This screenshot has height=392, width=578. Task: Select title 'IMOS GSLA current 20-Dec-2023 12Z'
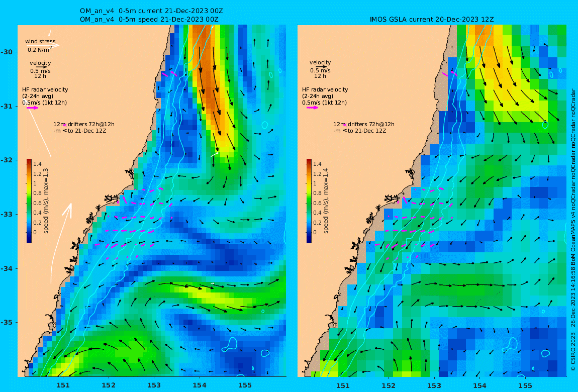pos(432,20)
